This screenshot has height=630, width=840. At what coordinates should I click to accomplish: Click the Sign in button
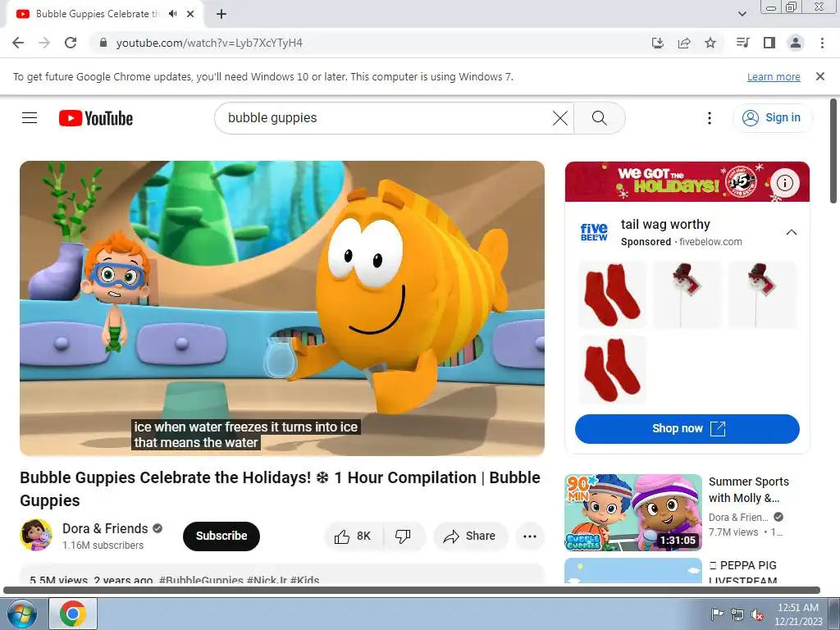coord(773,118)
